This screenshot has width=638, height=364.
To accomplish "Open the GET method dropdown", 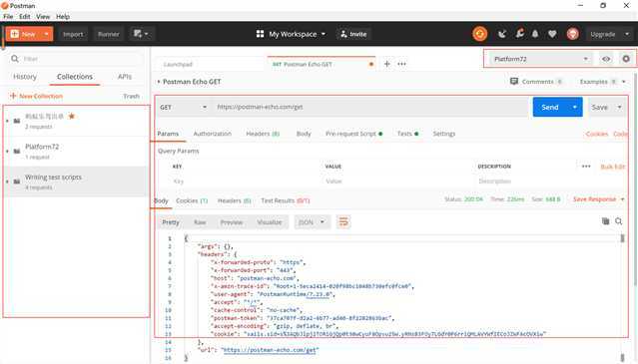I will pyautogui.click(x=184, y=108).
